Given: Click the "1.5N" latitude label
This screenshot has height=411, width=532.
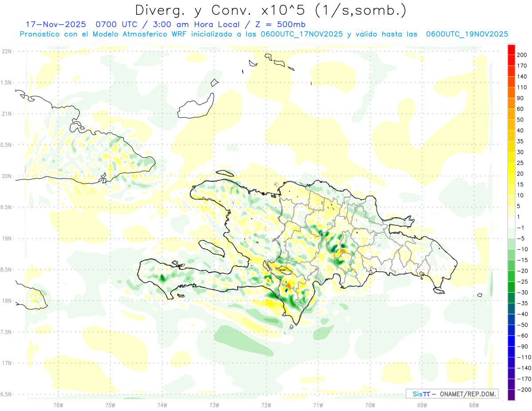Looking at the screenshot, I should pos(6,82).
